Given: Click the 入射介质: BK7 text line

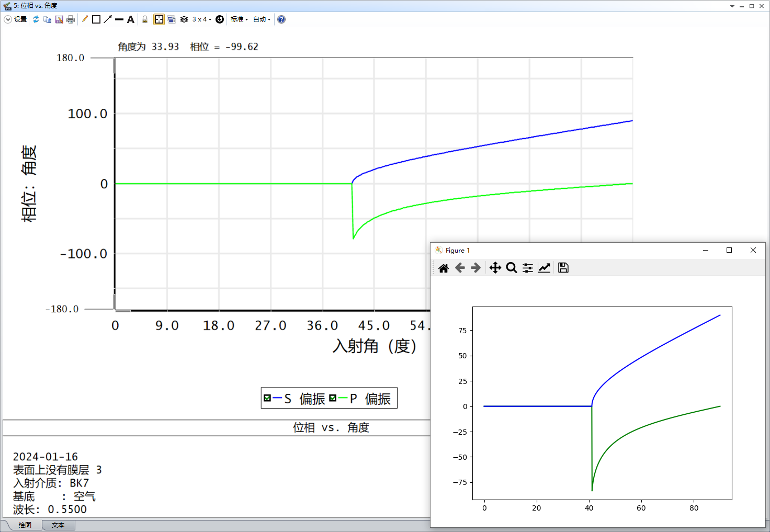Looking at the screenshot, I should click(51, 483).
